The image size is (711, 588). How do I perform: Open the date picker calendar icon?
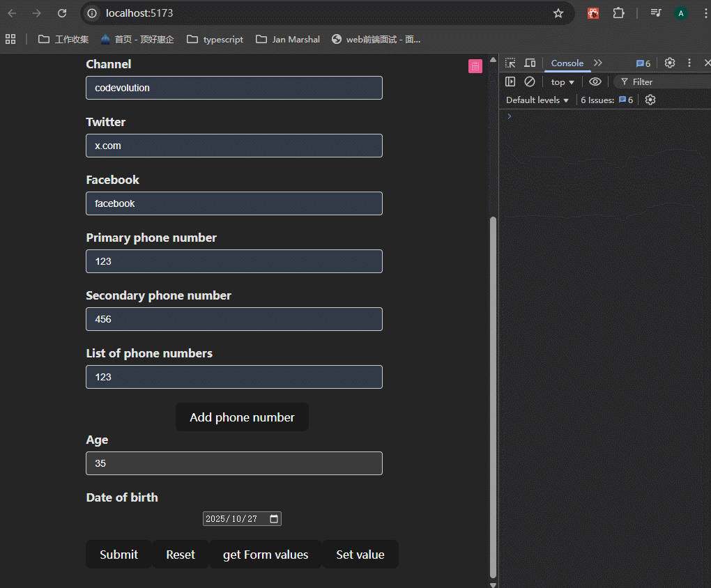pyautogui.click(x=274, y=519)
